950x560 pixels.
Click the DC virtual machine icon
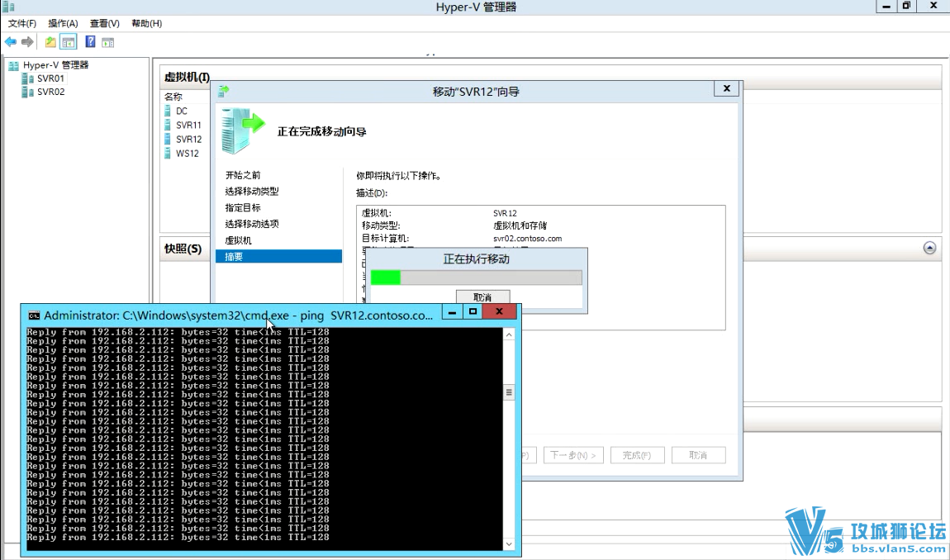pos(168,111)
